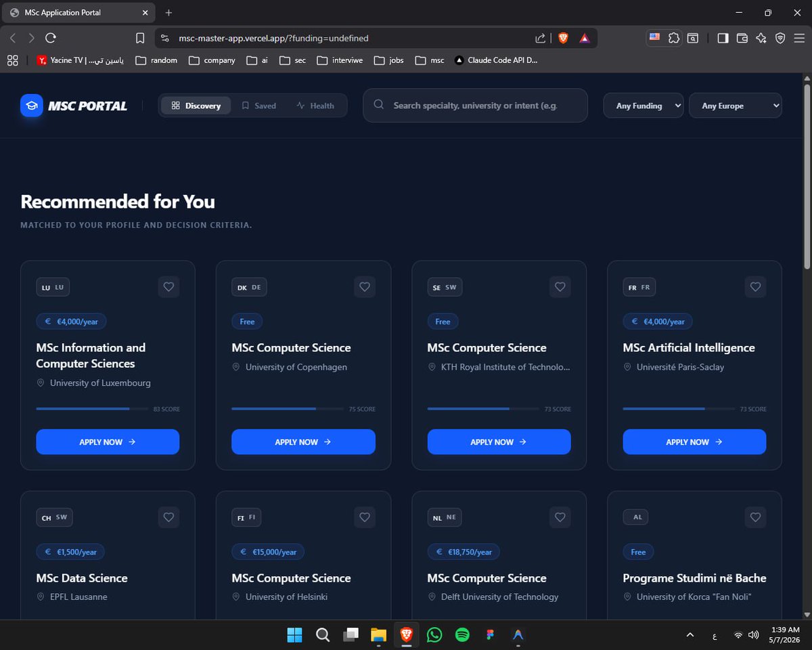
Task: Click the MSC Portal graduation cap logo
Action: tap(32, 106)
